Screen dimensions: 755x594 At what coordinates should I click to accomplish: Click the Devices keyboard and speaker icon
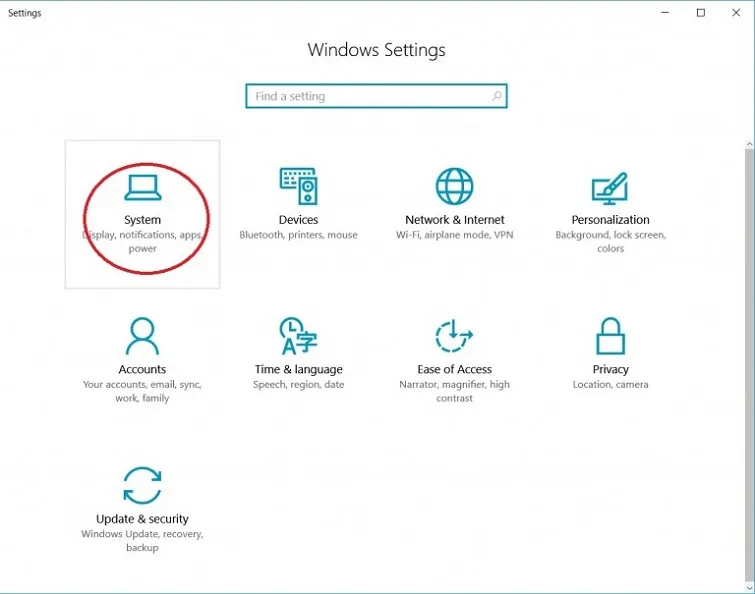click(298, 187)
